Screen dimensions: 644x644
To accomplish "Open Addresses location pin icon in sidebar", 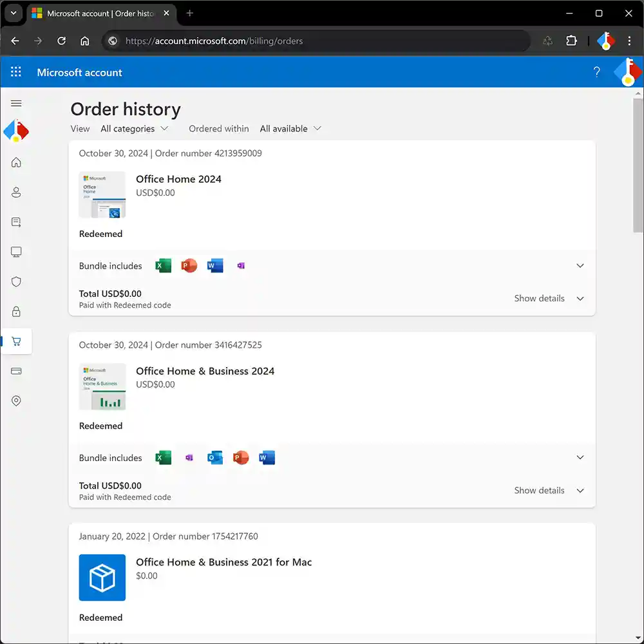I will [x=16, y=401].
